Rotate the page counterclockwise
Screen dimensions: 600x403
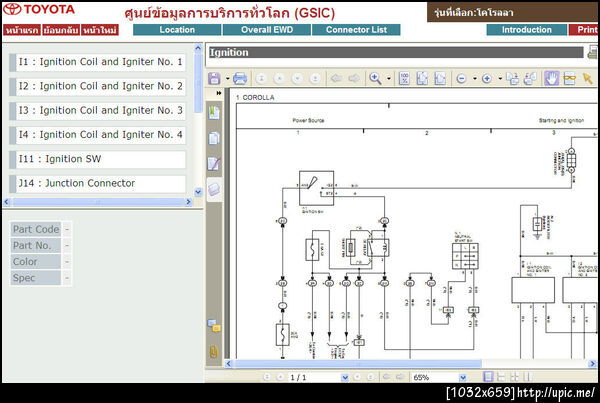point(530,78)
